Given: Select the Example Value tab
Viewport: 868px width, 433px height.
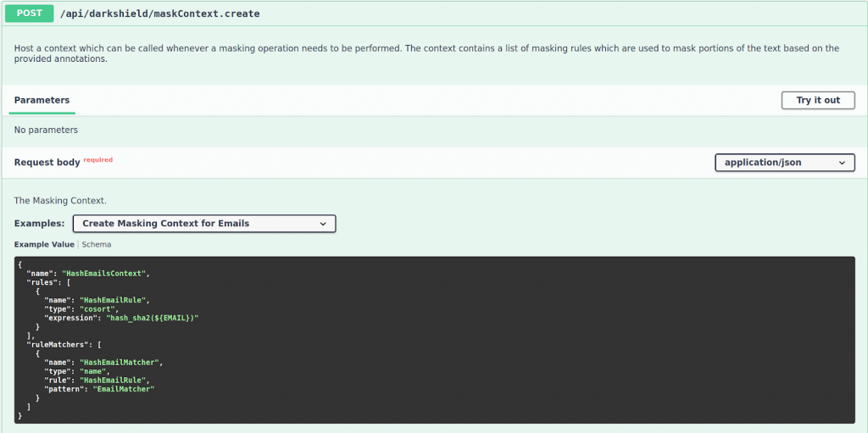Looking at the screenshot, I should [44, 244].
